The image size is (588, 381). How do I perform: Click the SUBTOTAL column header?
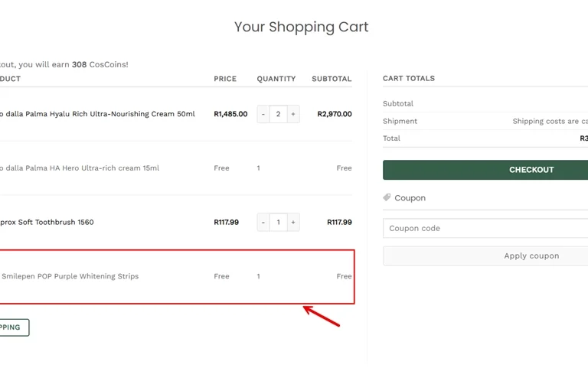[332, 79]
